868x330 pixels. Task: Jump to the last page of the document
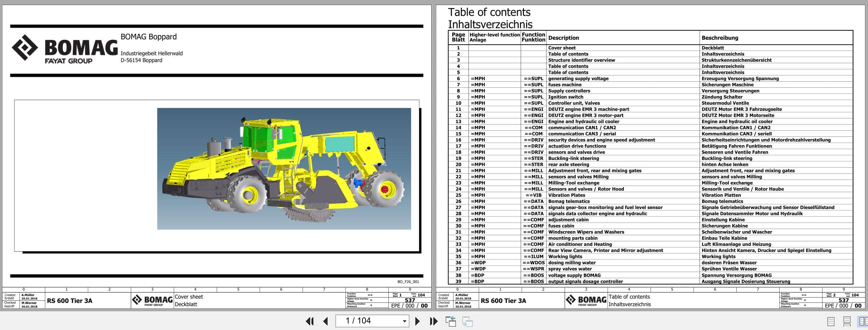coord(433,321)
